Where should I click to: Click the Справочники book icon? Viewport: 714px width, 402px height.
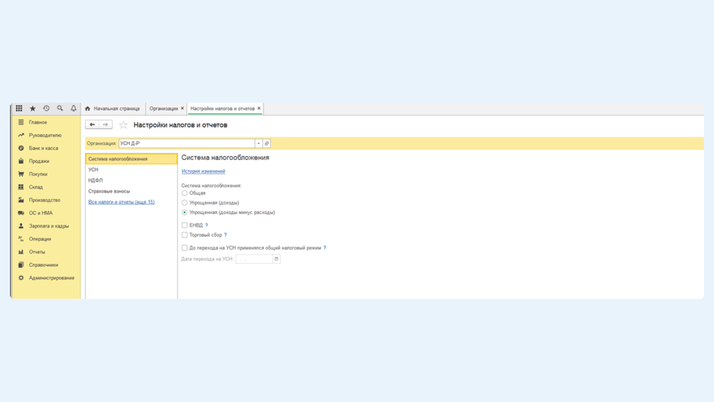21,265
